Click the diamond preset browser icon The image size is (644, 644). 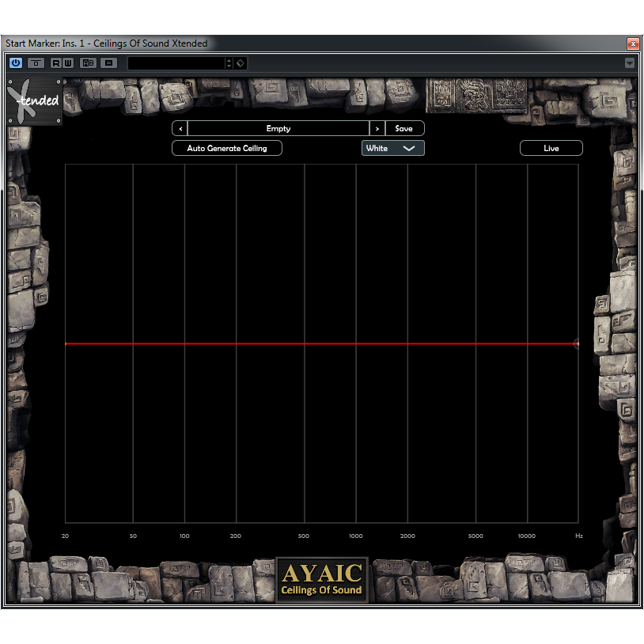pyautogui.click(x=240, y=63)
